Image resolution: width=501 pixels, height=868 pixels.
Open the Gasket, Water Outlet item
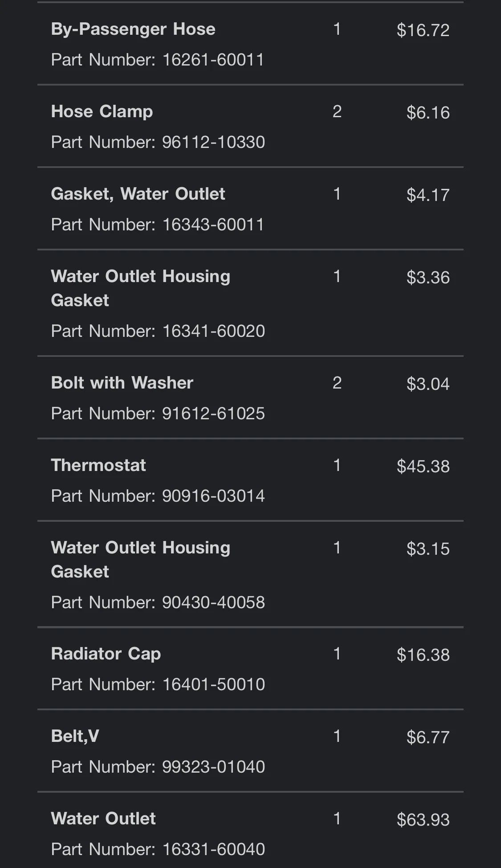tap(138, 194)
